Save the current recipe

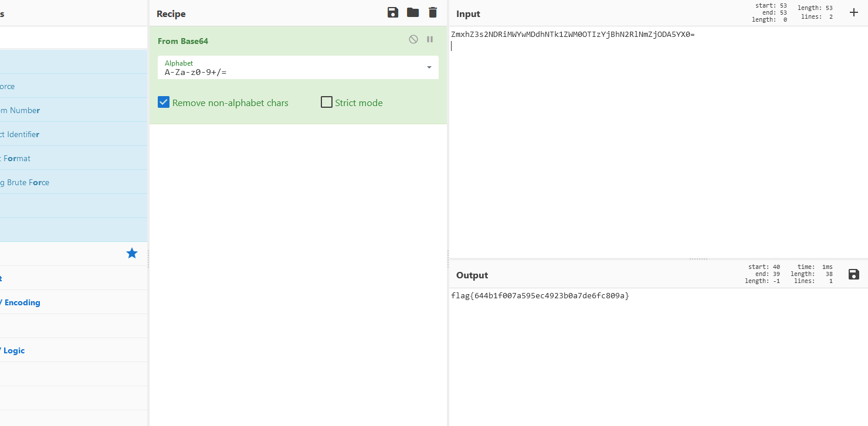coord(393,13)
